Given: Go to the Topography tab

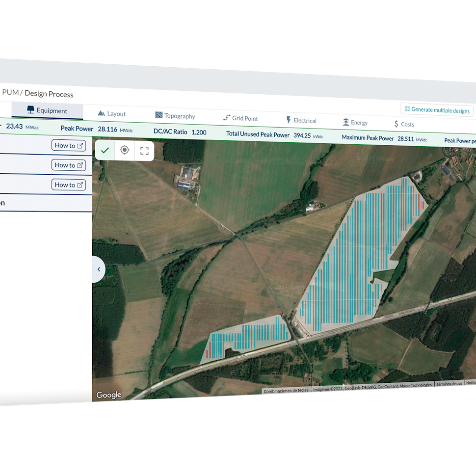Looking at the screenshot, I should point(175,116).
